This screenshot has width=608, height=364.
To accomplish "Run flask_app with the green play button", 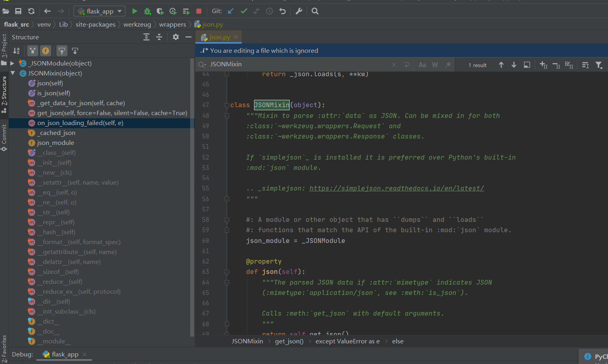I will click(x=135, y=11).
